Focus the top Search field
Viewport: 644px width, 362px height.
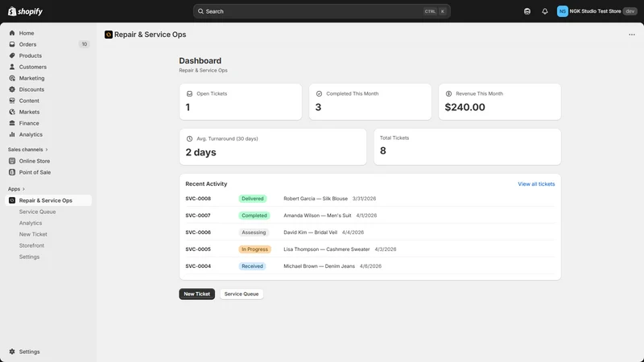click(321, 11)
